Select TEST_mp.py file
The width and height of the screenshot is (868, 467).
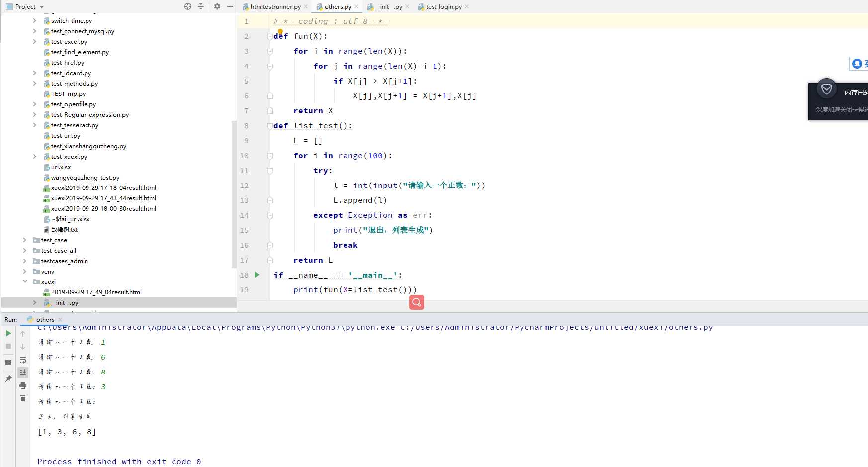click(68, 94)
